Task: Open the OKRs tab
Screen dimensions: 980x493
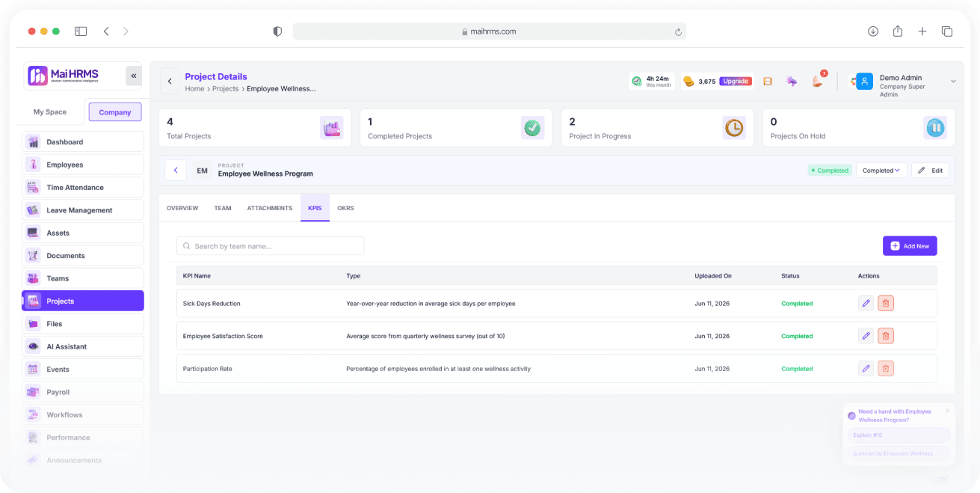Action: click(x=345, y=208)
